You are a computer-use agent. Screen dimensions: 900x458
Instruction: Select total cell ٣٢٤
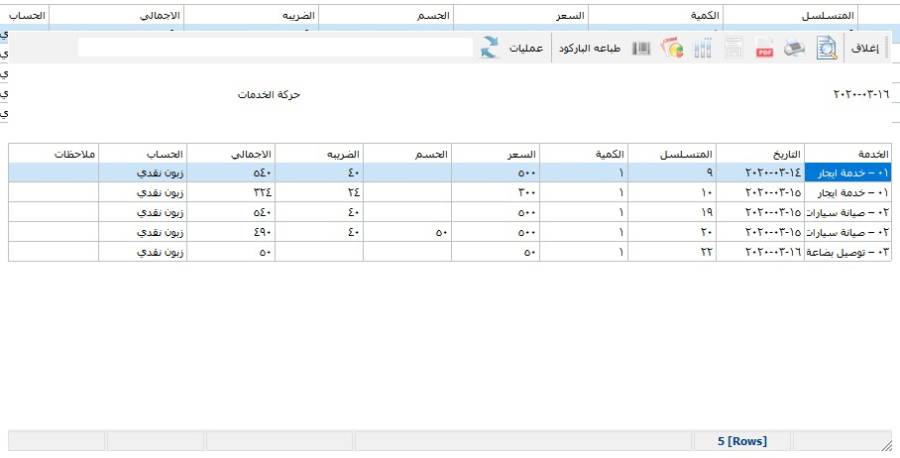(x=231, y=193)
